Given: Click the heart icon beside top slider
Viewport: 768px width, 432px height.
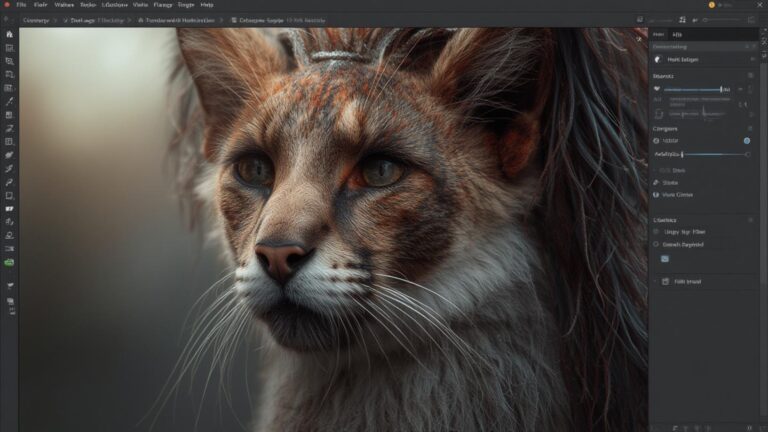Looking at the screenshot, I should (x=657, y=89).
